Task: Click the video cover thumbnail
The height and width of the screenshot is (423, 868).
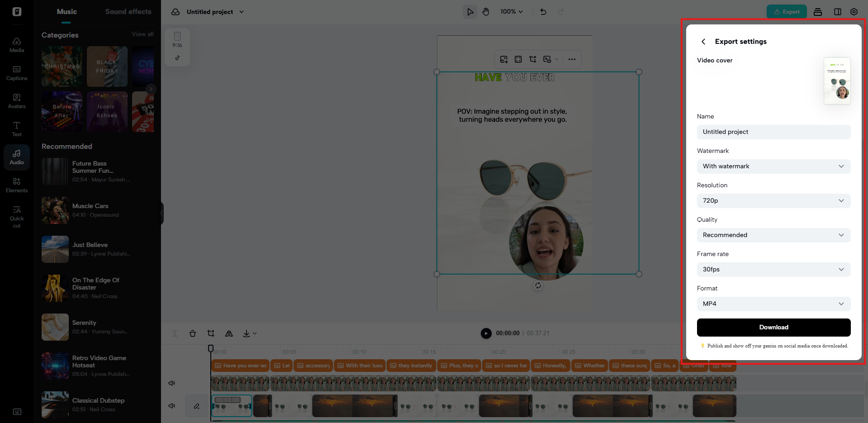Action: pyautogui.click(x=837, y=81)
